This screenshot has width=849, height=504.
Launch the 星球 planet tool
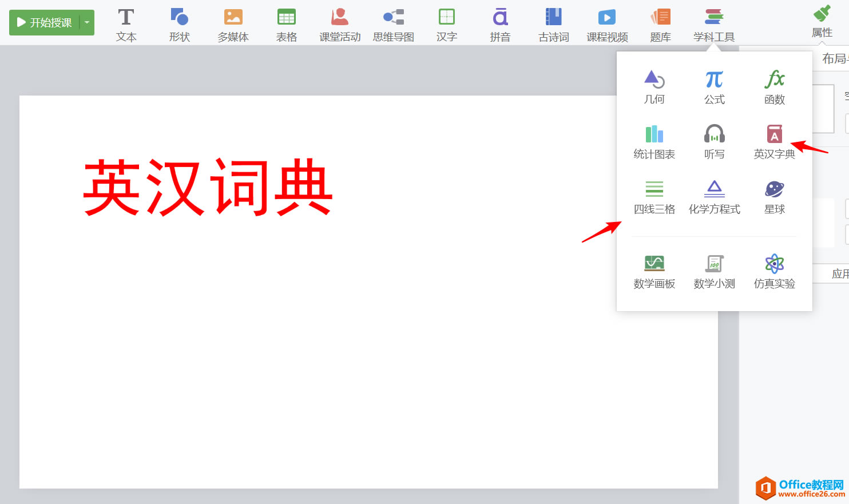click(x=774, y=197)
